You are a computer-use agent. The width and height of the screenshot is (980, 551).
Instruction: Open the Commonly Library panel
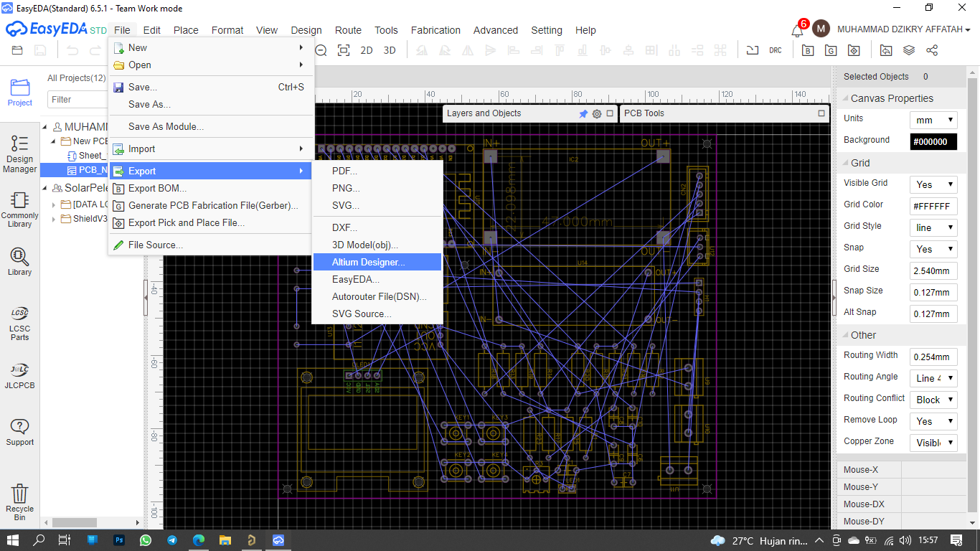point(20,209)
